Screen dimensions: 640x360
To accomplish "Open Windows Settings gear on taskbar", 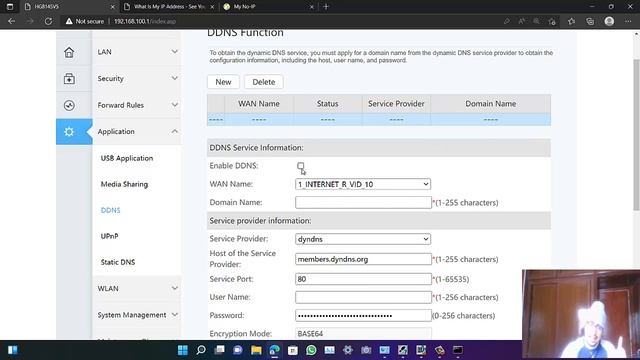I will click(348, 350).
